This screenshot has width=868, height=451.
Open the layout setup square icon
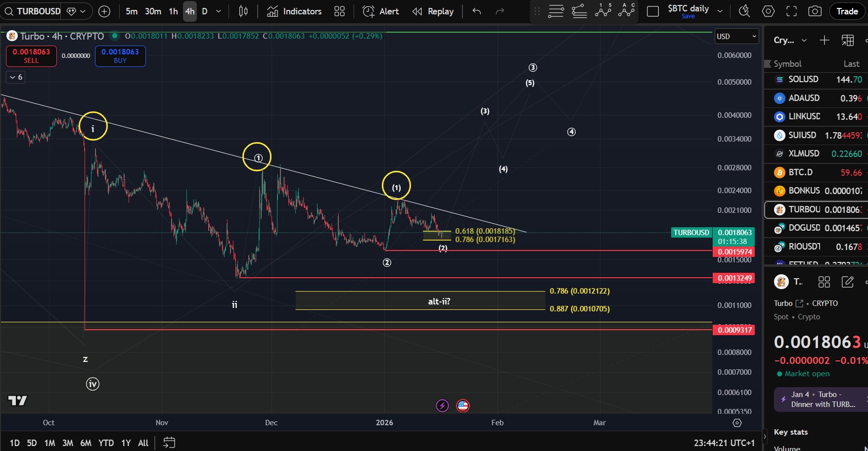tap(653, 11)
